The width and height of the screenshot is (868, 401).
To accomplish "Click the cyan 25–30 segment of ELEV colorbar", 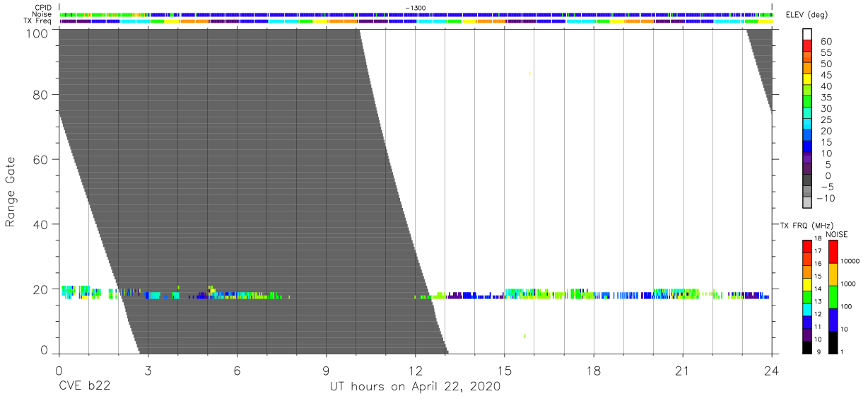I will point(808,114).
